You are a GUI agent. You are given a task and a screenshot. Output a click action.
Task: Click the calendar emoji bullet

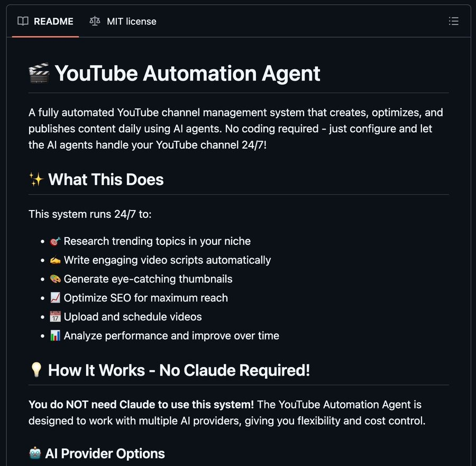(55, 317)
